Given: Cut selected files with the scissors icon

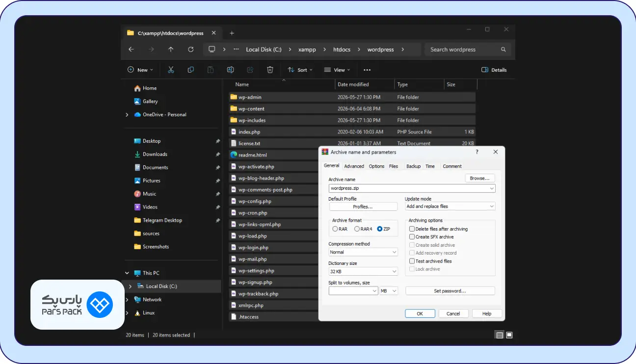Looking at the screenshot, I should coord(171,70).
